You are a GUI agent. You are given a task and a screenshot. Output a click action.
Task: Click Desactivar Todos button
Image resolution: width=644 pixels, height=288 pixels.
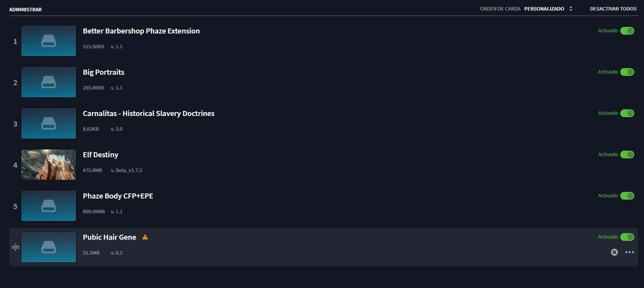613,9
